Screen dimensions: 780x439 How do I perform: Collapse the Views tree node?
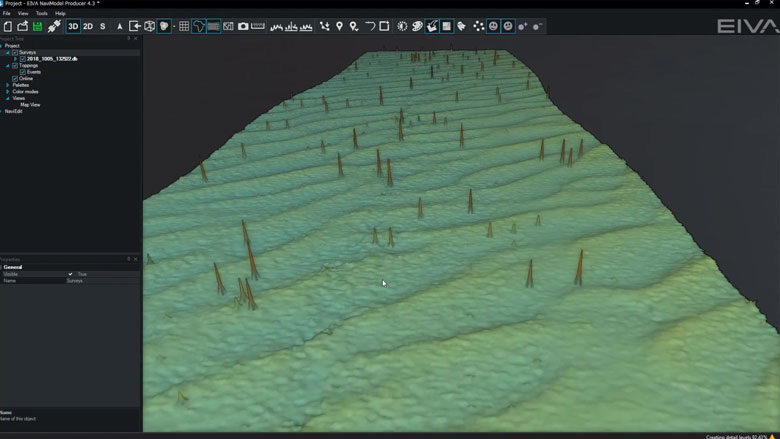pos(8,98)
